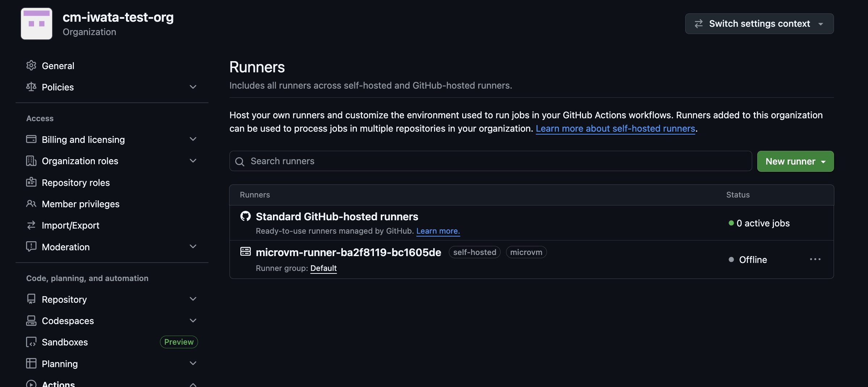Click the switch arrows icon in Switch settings context

pyautogui.click(x=699, y=24)
